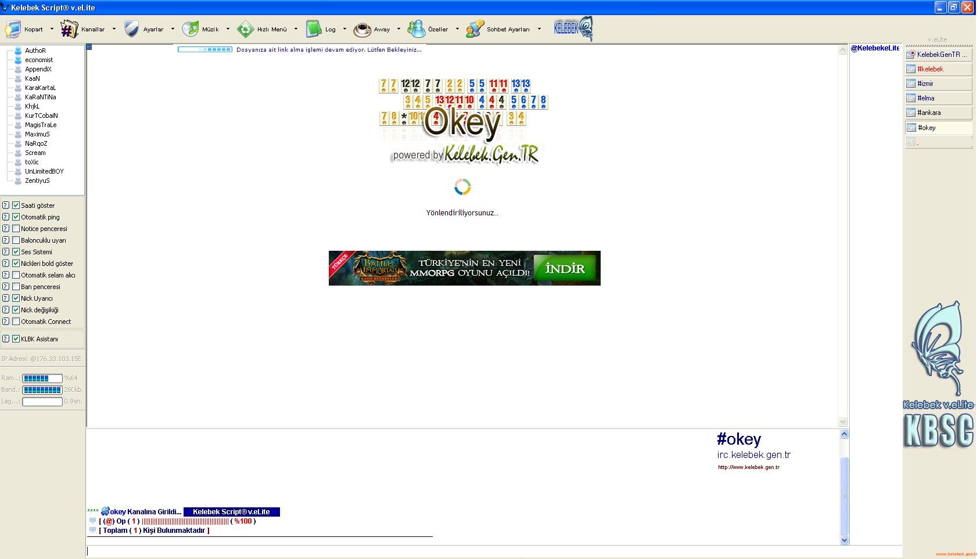Toggle KLBK Asistanı checkbox

[x=16, y=338]
